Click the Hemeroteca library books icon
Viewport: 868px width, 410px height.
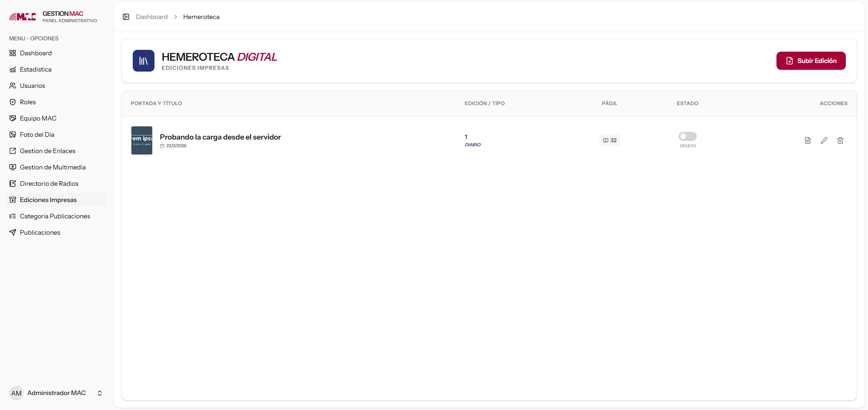tap(143, 61)
